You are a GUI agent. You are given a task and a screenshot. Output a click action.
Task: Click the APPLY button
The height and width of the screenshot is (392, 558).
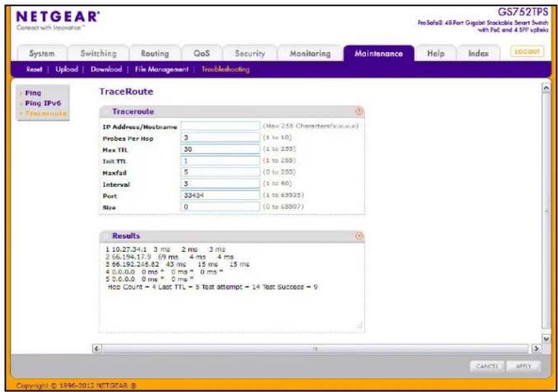click(x=524, y=366)
